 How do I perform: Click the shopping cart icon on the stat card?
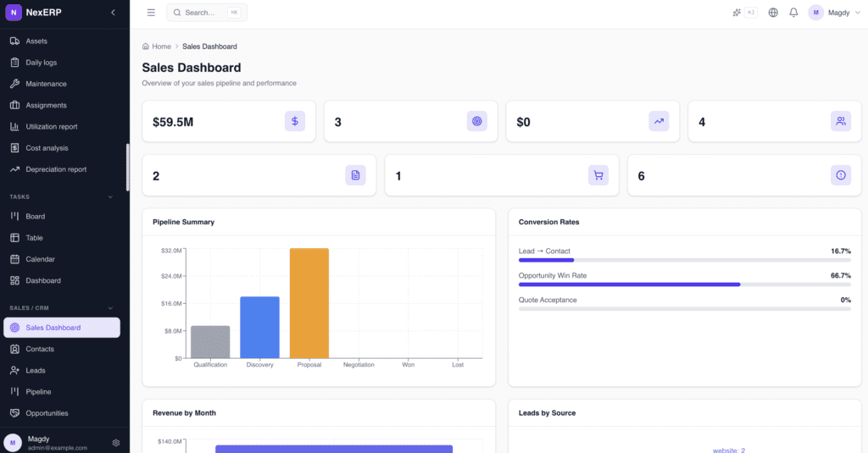pos(598,175)
